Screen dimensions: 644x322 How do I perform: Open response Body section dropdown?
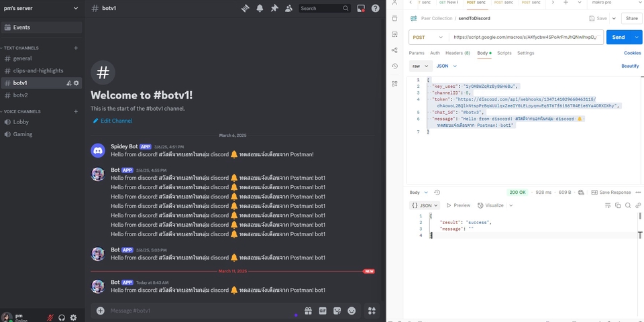click(419, 193)
